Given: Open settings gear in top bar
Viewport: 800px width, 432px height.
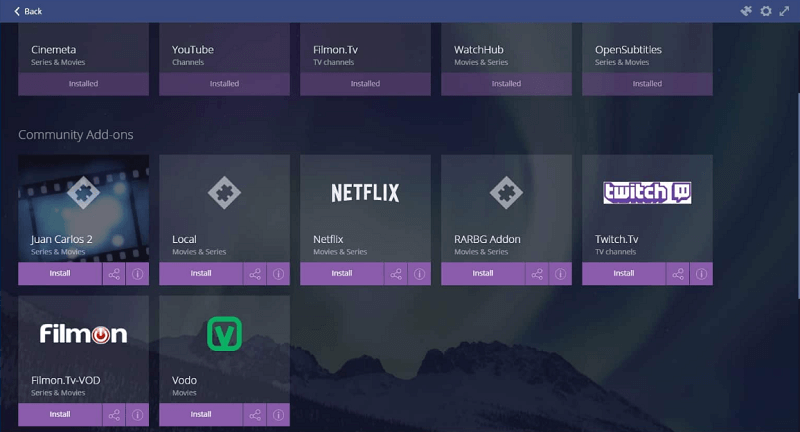Looking at the screenshot, I should [766, 11].
